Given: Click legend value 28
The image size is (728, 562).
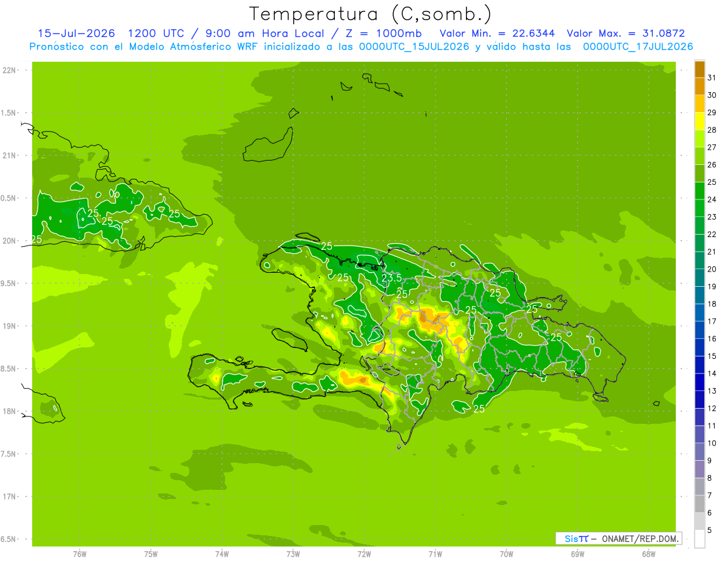Looking at the screenshot, I should [x=712, y=130].
